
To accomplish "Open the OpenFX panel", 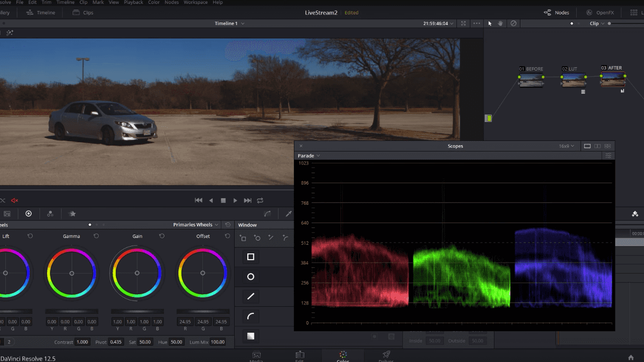I will coord(600,12).
